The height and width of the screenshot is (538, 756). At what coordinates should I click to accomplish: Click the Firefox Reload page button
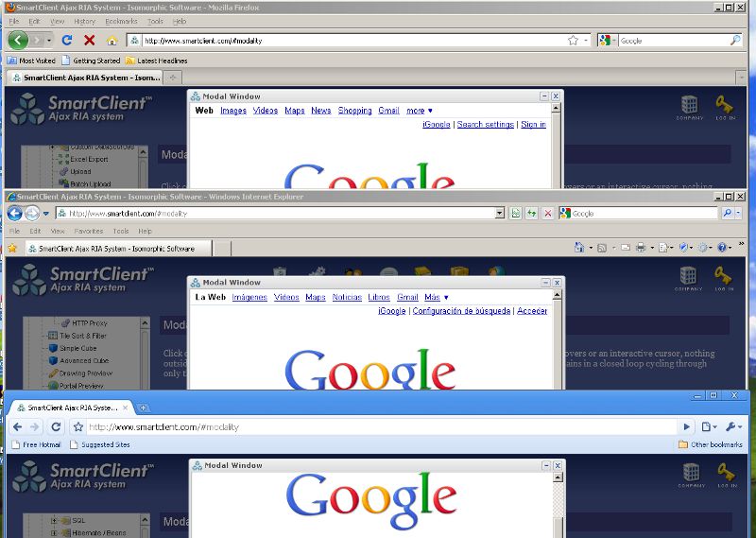pos(66,41)
